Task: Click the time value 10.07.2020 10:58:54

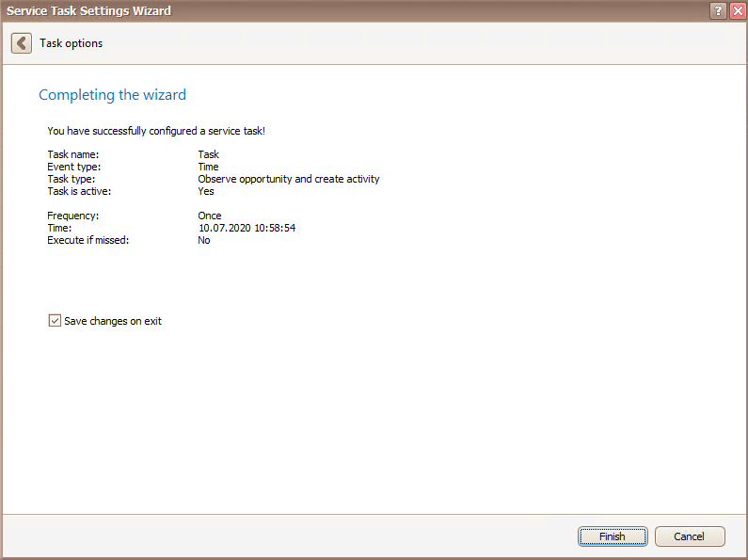Action: 247,228
